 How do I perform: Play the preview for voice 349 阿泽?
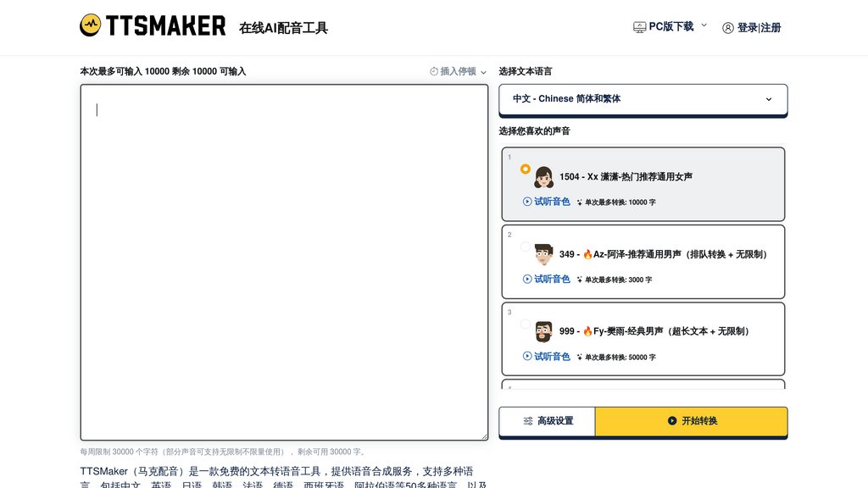[527, 279]
